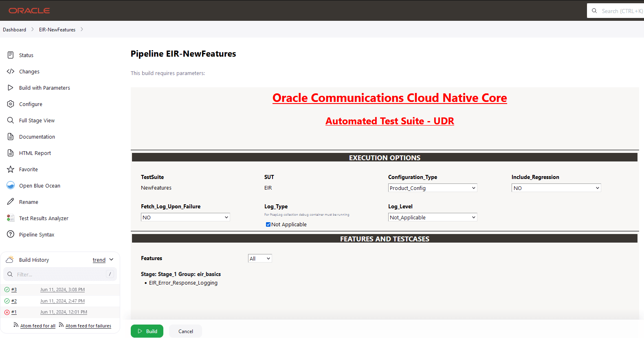
Task: Click the NewFeatures TestSuite value
Action: tap(156, 188)
